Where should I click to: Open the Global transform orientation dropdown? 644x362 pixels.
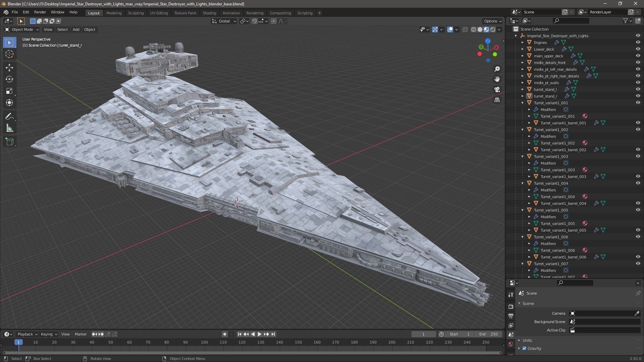[x=224, y=21]
